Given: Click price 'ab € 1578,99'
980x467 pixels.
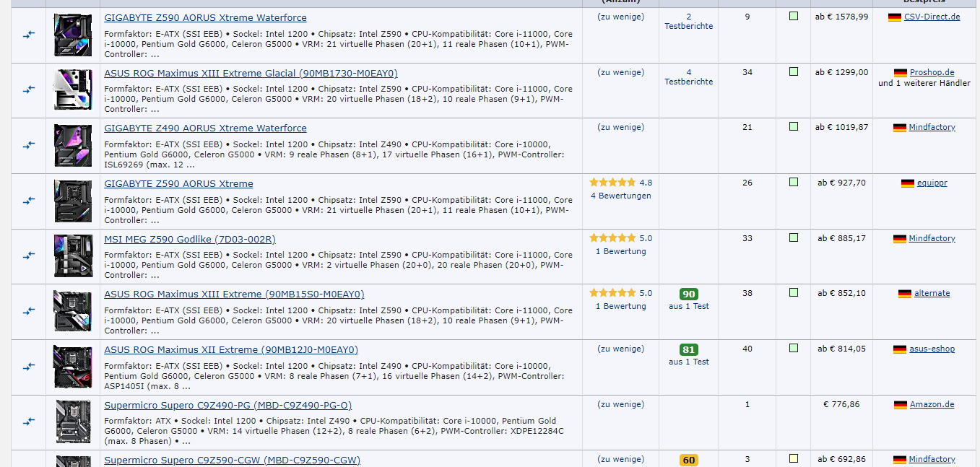Looking at the screenshot, I should point(842,17).
